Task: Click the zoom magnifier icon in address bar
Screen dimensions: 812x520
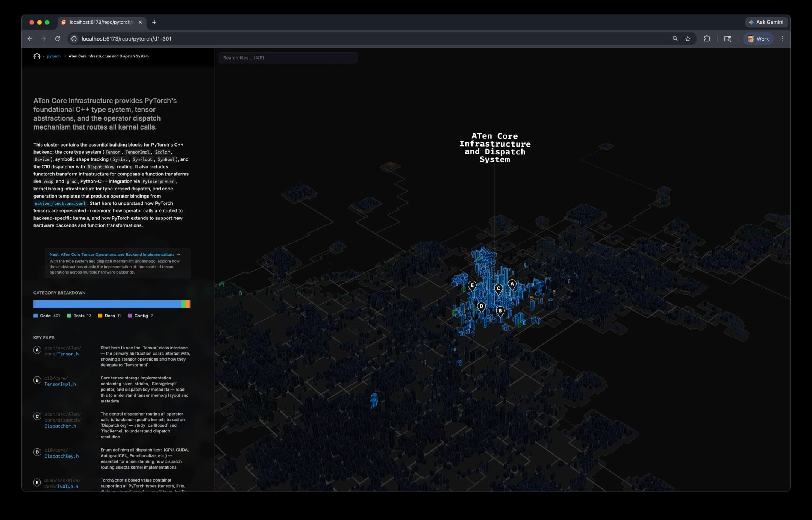Action: [675, 39]
